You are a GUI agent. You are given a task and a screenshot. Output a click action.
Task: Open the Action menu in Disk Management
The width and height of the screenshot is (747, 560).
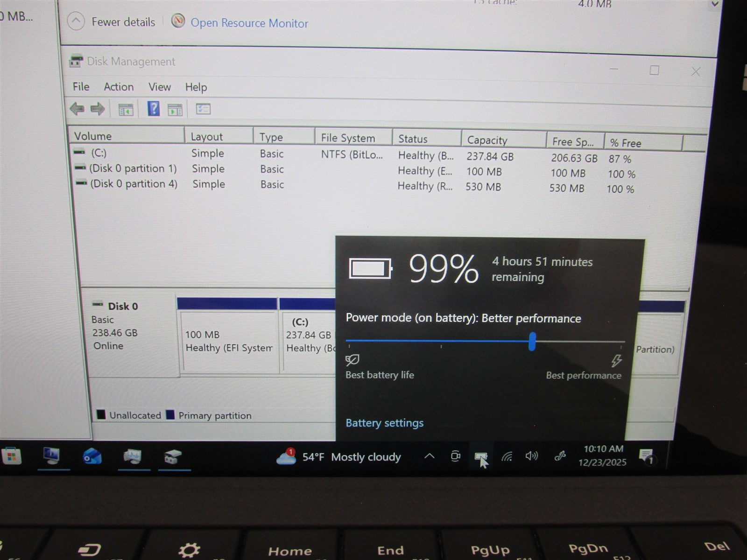[118, 87]
